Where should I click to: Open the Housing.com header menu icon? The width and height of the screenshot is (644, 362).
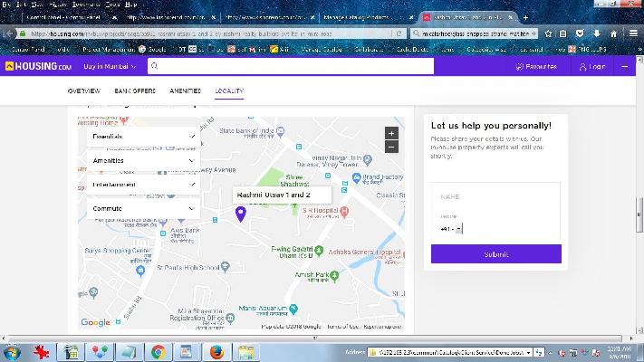(625, 66)
